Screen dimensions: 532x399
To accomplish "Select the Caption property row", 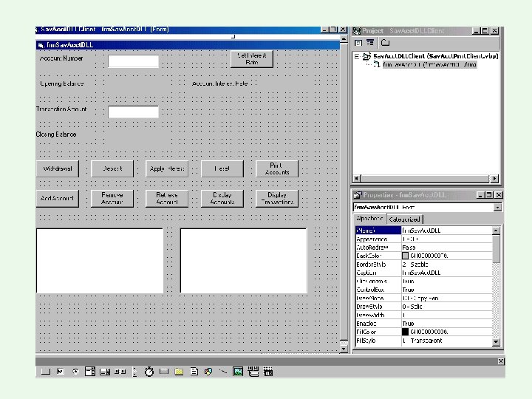I will click(x=424, y=273).
